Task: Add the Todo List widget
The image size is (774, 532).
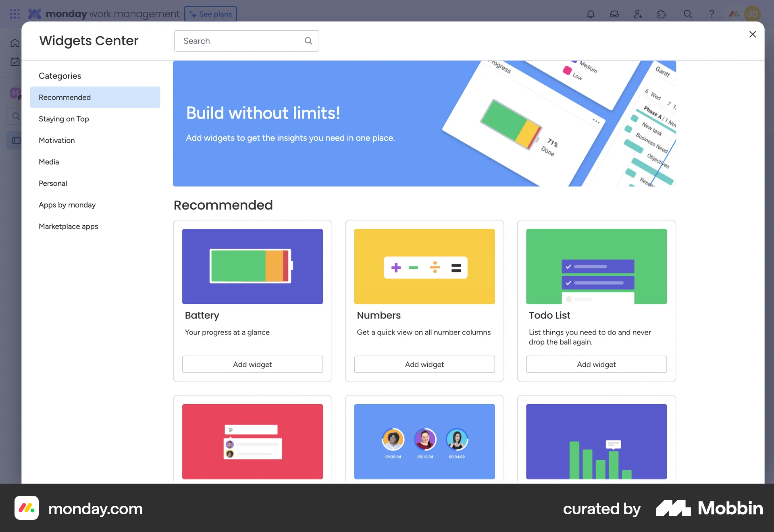Action: tap(596, 364)
